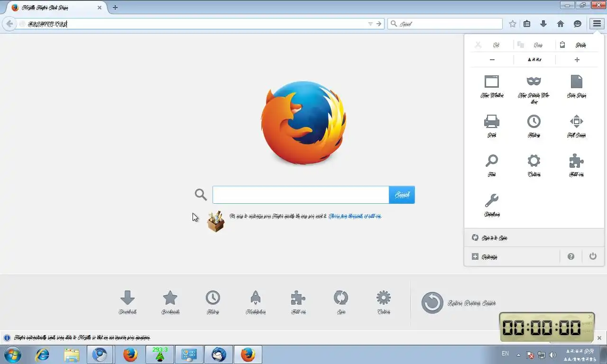Zoom in with the plus button
Screen dimensions: 607x364
[577, 60]
